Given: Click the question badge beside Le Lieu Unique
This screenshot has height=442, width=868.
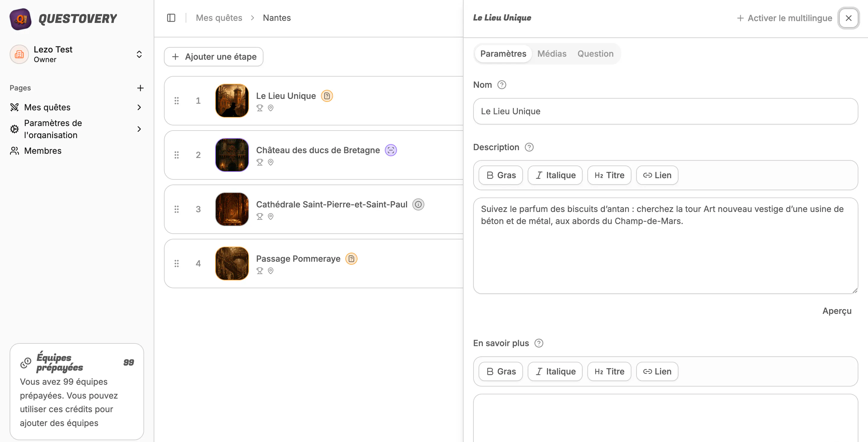Looking at the screenshot, I should pyautogui.click(x=327, y=96).
